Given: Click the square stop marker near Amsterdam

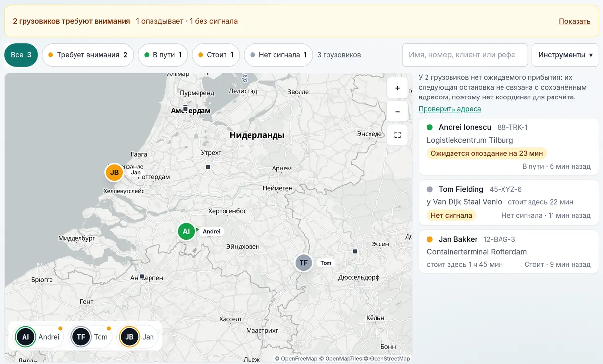Looking at the screenshot, I should [185, 108].
